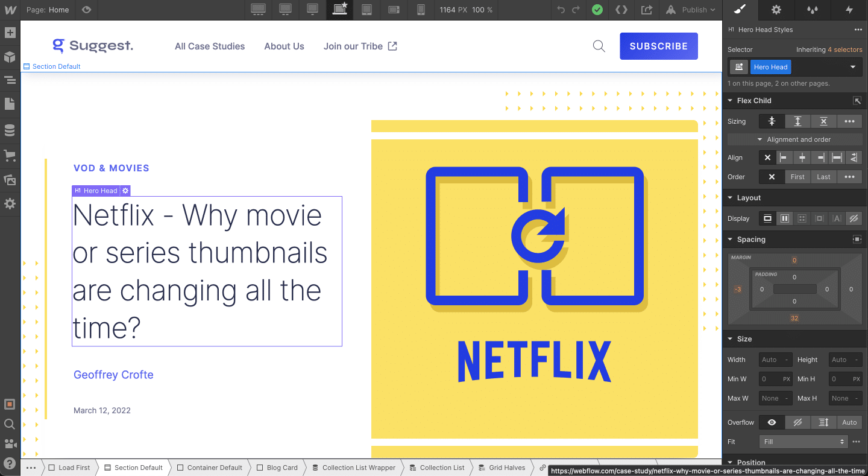Set Align self to stretch
The image size is (868, 476).
tap(837, 157)
